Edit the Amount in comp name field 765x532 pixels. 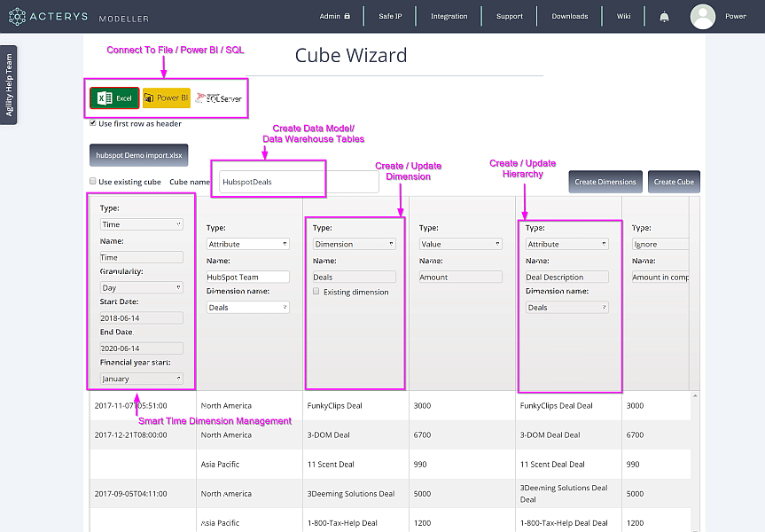660,277
